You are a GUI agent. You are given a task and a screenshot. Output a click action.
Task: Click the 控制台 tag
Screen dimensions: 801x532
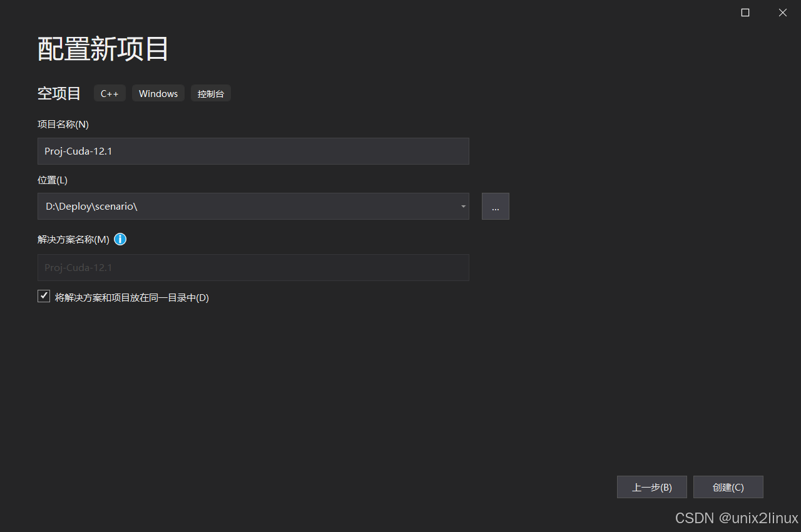[x=211, y=93]
